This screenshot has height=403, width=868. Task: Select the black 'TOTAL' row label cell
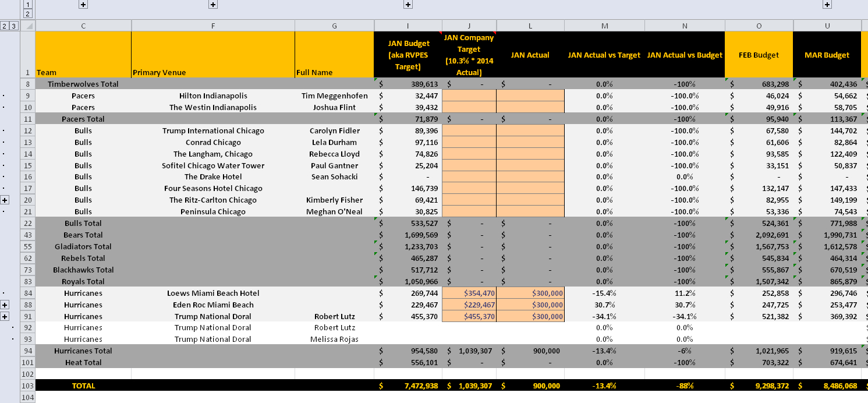(x=83, y=386)
